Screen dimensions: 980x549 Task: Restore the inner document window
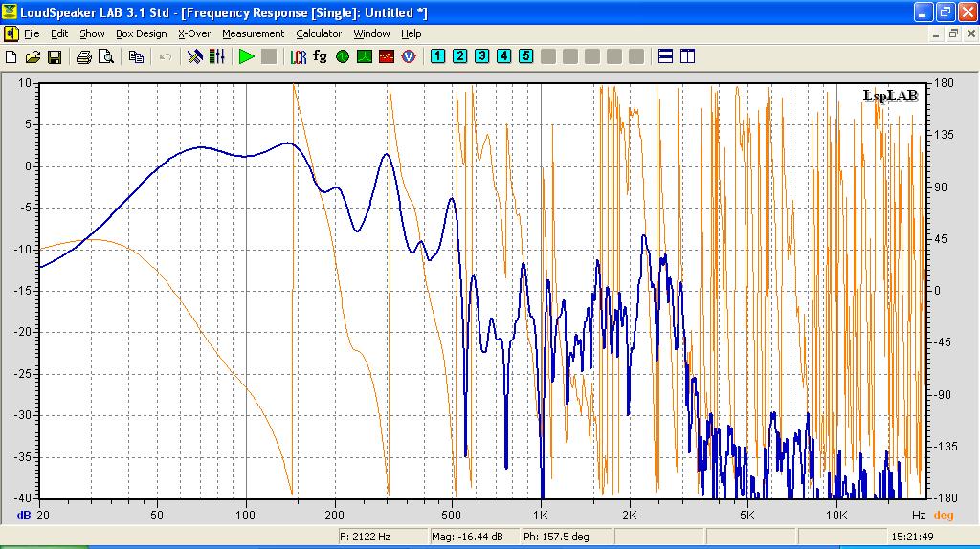click(953, 33)
